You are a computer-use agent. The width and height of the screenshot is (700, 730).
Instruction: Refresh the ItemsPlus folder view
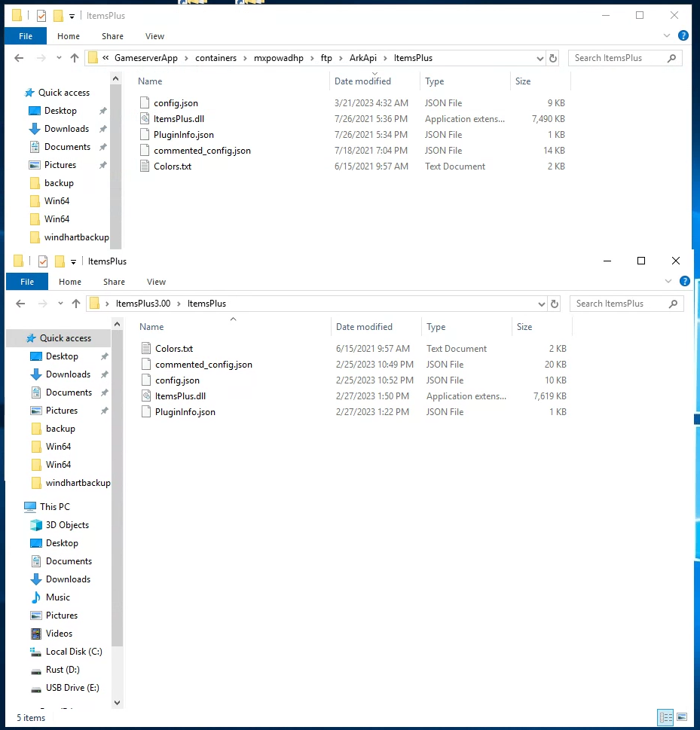(554, 57)
